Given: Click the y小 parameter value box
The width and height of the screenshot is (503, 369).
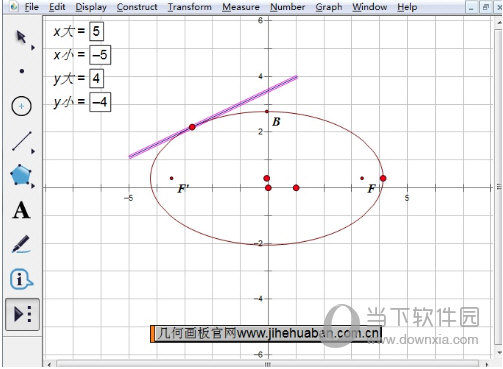Looking at the screenshot, I should coord(100,102).
